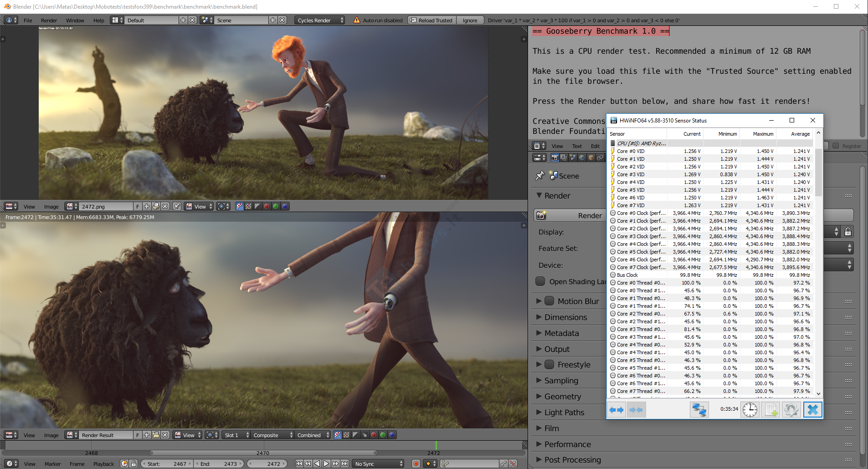Click the Start frame field showing 2467
Screen dimensions: 868x469
(x=167, y=464)
